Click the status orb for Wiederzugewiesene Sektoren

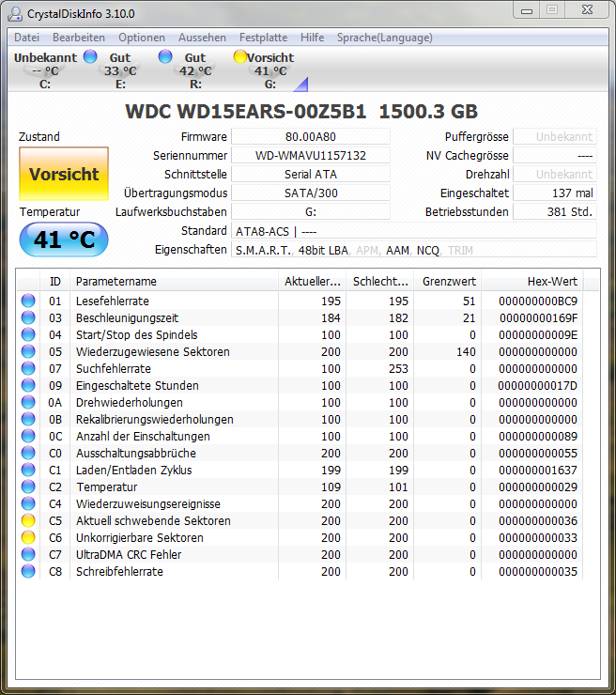pos(28,351)
